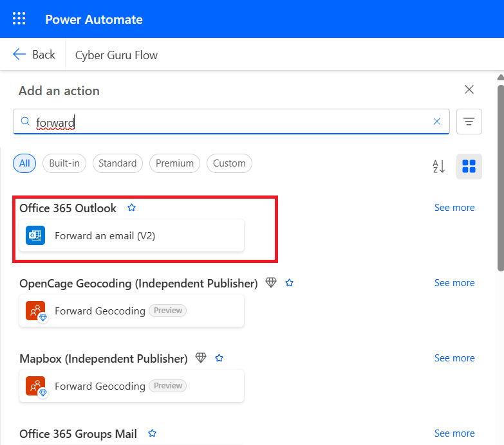Image resolution: width=504 pixels, height=445 pixels.
Task: See more OpenCage Geocoding actions
Action: coord(454,283)
